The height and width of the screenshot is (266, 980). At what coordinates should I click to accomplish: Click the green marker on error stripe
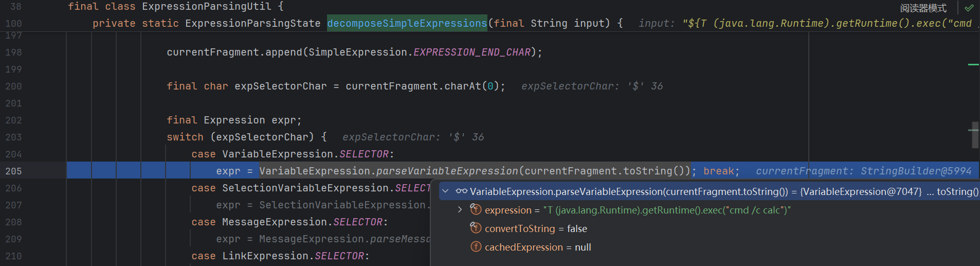(x=973, y=65)
